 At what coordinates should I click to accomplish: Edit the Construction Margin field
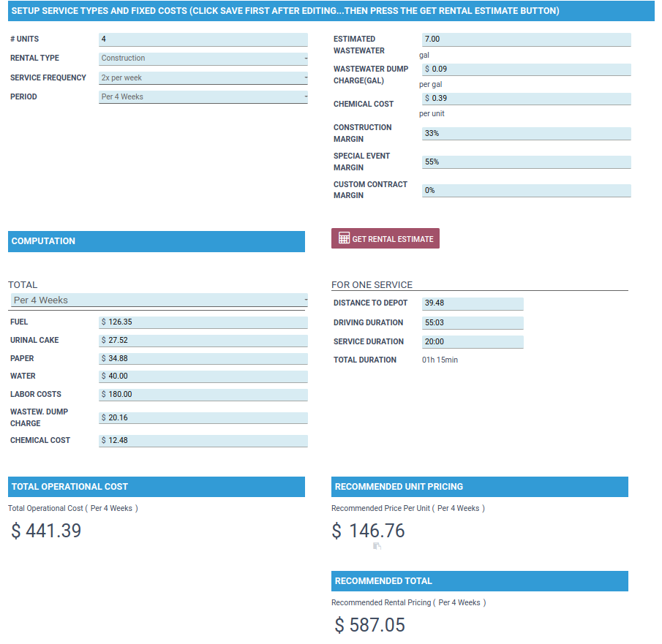[525, 134]
